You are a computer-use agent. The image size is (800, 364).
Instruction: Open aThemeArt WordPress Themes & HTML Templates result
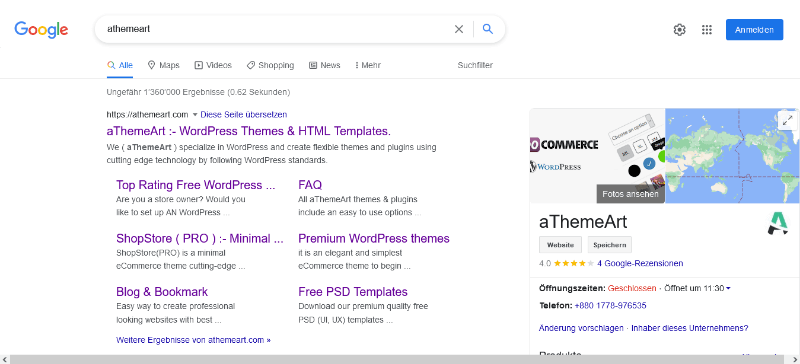click(248, 131)
